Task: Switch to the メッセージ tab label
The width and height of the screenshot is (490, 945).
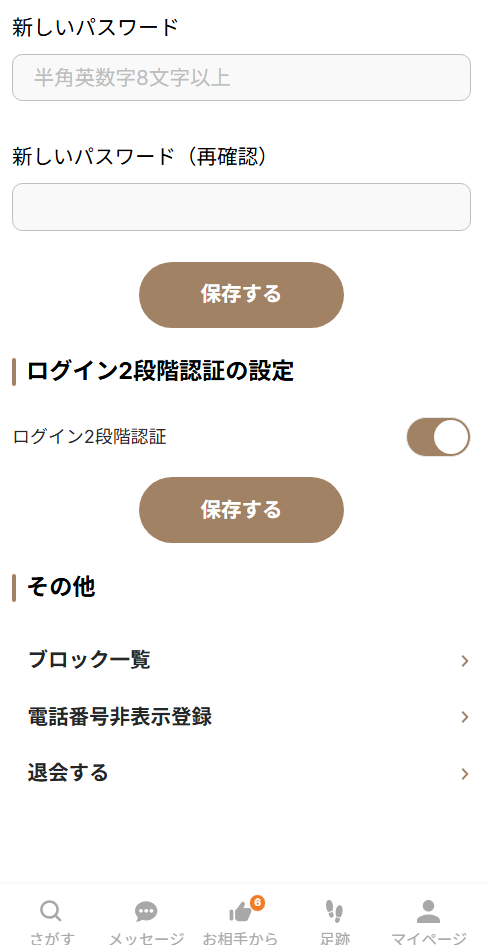Action: pyautogui.click(x=146, y=938)
